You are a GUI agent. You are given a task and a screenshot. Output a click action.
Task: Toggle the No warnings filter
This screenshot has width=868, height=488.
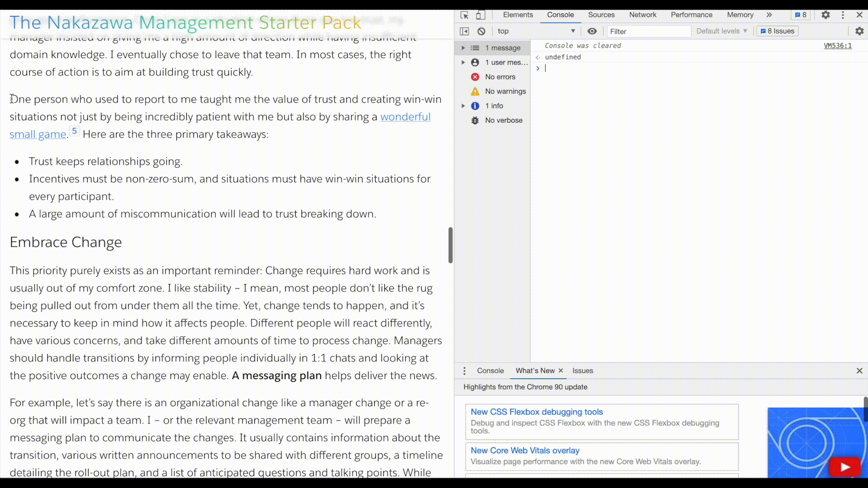(x=505, y=90)
